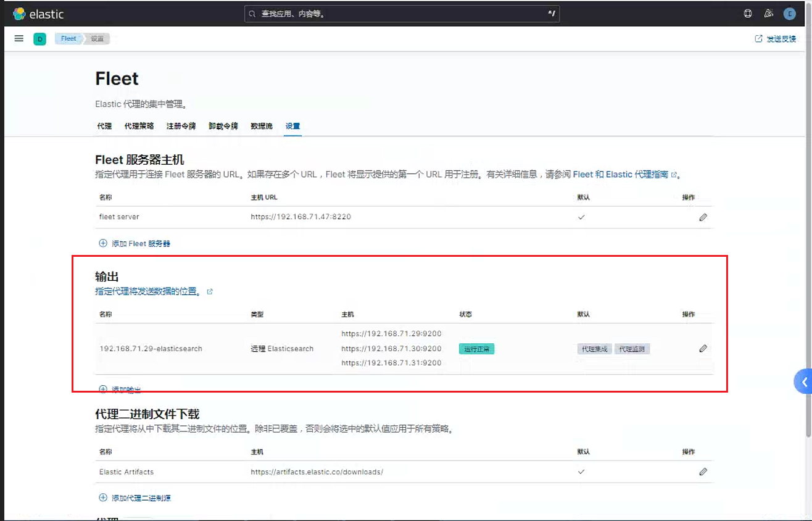
Task: Expand the blue side panel chevron
Action: click(804, 382)
